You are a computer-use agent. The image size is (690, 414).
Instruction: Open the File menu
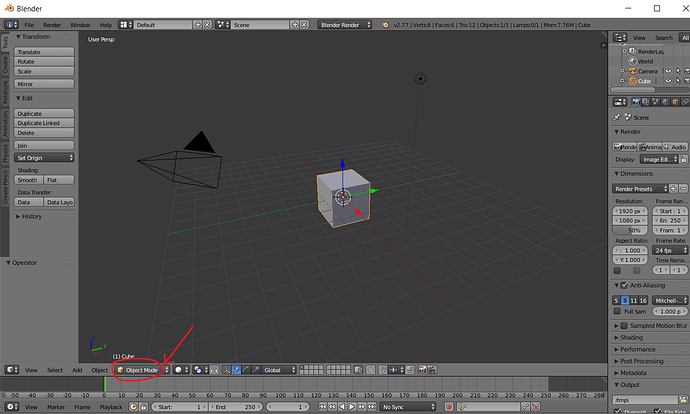tap(29, 25)
